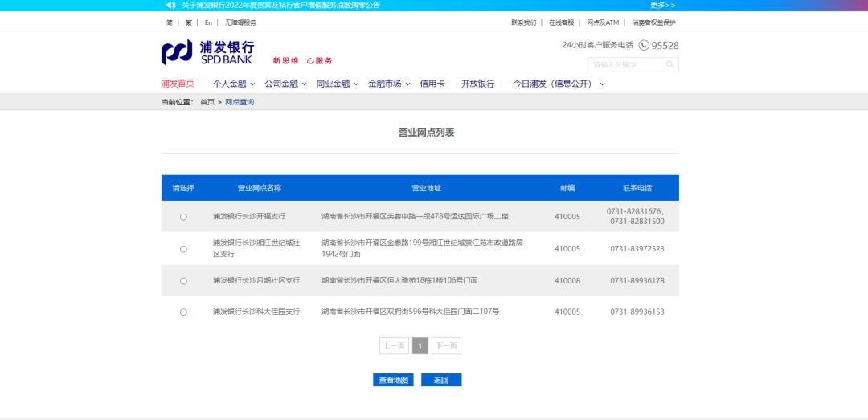Click the 下一页 pagination button

pyautogui.click(x=446, y=346)
